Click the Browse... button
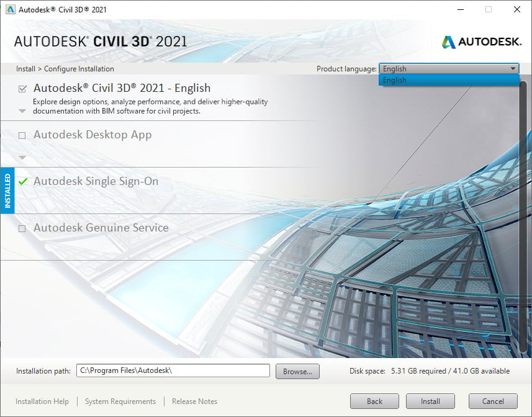The width and height of the screenshot is (532, 417). click(x=297, y=371)
